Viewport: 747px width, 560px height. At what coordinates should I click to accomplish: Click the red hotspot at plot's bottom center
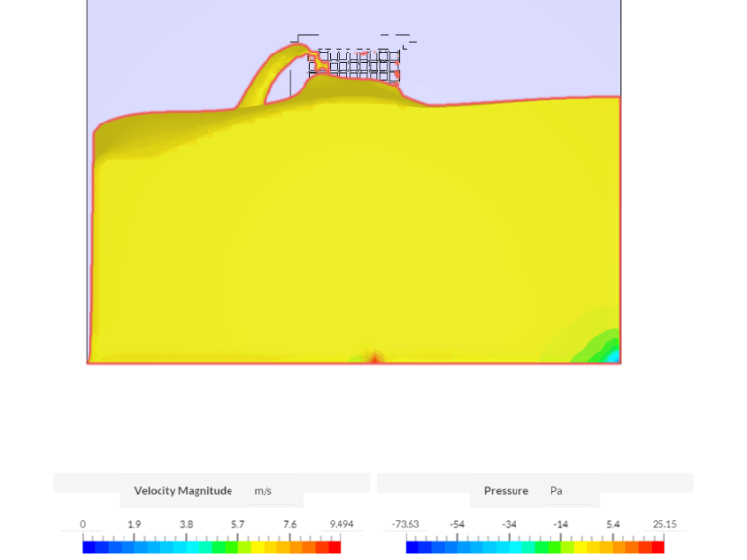pyautogui.click(x=374, y=359)
